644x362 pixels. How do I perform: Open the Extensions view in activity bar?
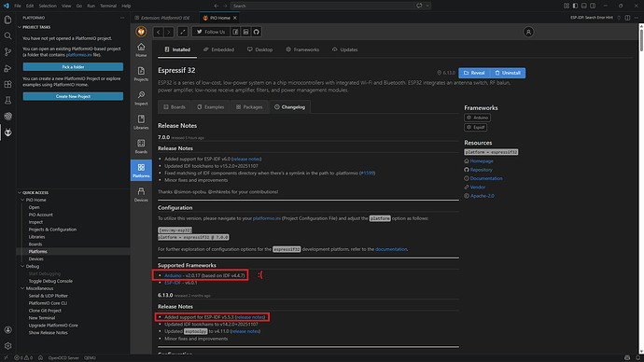pos(7,84)
